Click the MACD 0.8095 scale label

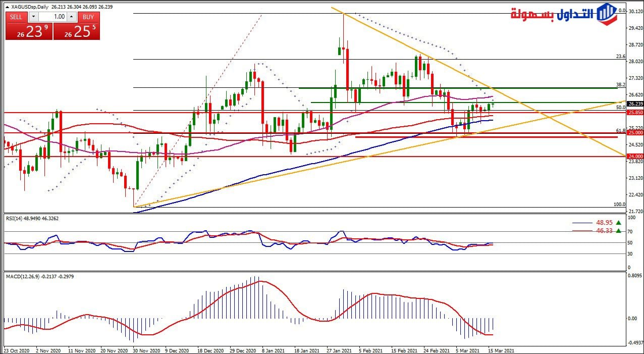click(635, 276)
